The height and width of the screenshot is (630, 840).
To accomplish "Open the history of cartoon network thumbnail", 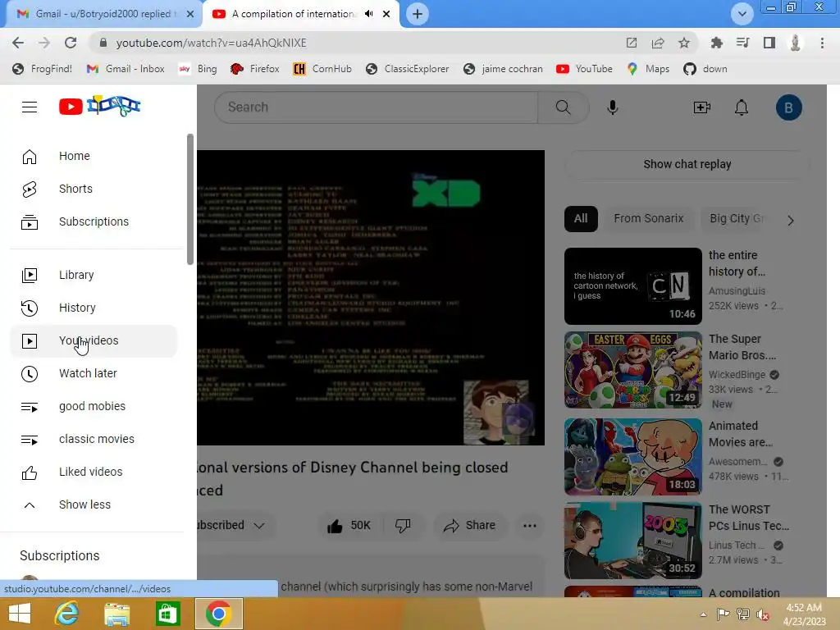I will point(632,286).
